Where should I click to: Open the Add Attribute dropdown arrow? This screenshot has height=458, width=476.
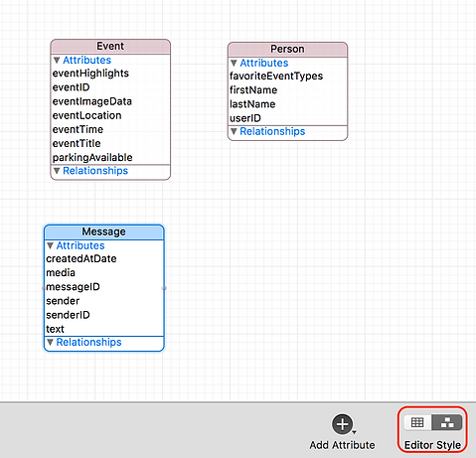point(355,432)
